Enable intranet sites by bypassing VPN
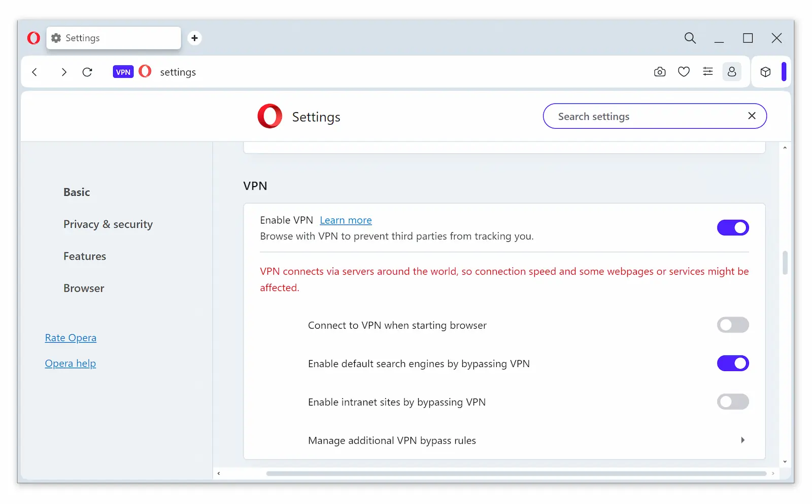The width and height of the screenshot is (812, 504). tap(733, 402)
